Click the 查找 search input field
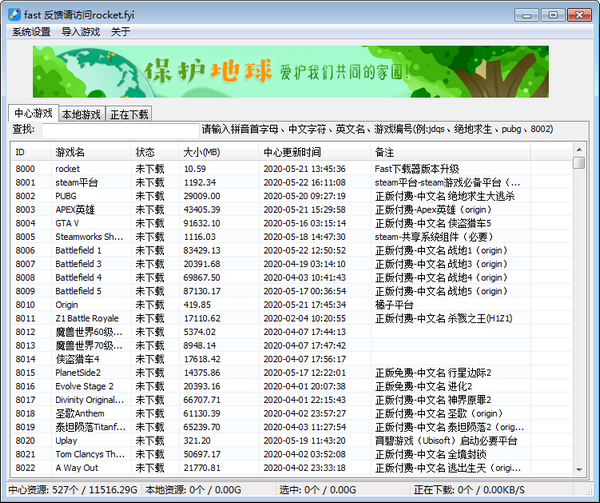Screen dimensions: 600x503 coord(120,130)
